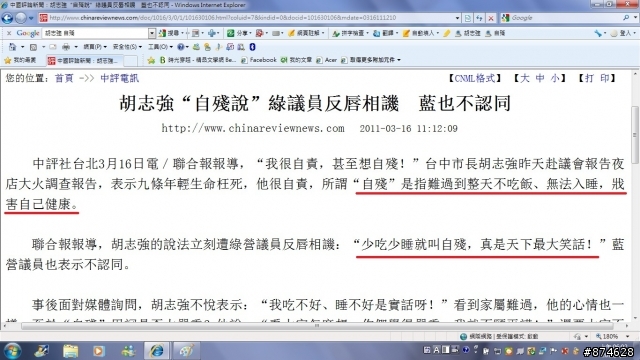Click the Google Toolbar search field
Image resolution: width=640 pixels, height=360 pixels.
(x=95, y=33)
